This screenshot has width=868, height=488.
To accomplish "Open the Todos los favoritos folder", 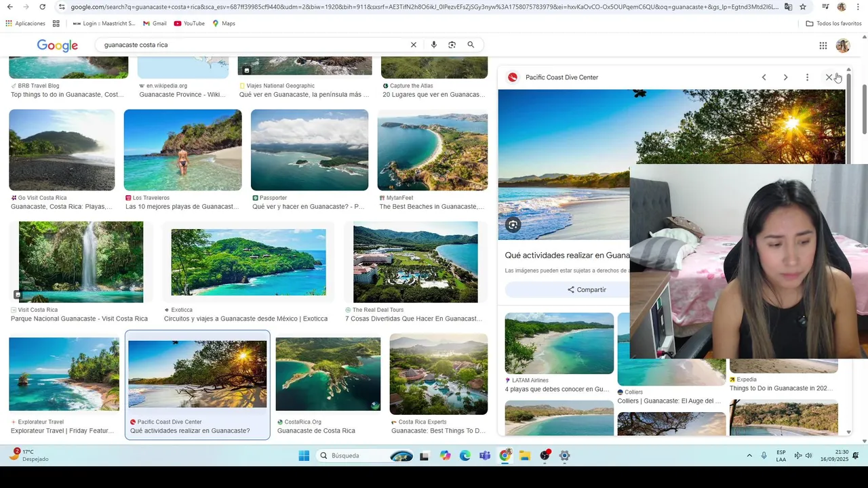I will [x=833, y=23].
